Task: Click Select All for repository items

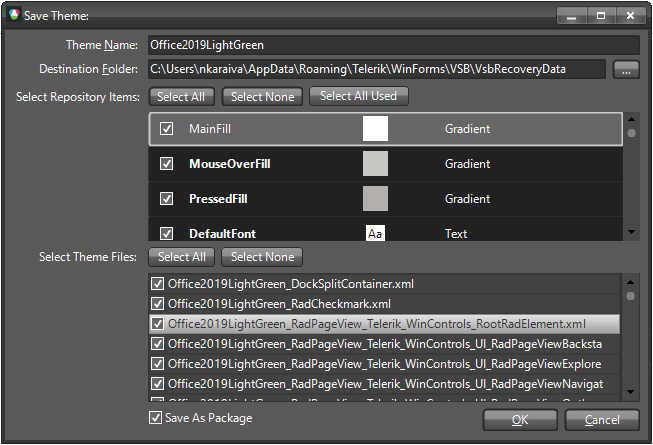Action: (181, 97)
